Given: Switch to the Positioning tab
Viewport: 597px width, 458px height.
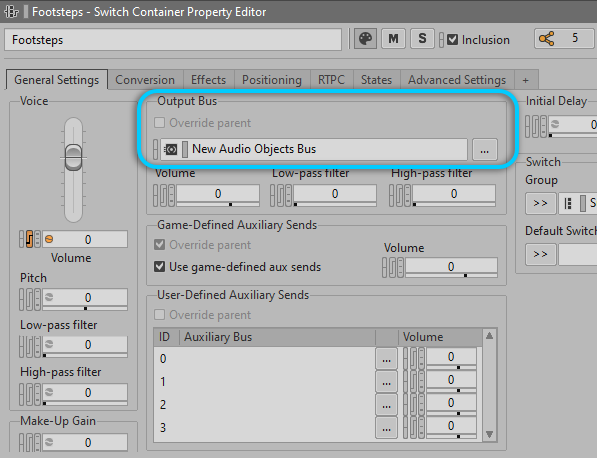Looking at the screenshot, I should coord(272,80).
